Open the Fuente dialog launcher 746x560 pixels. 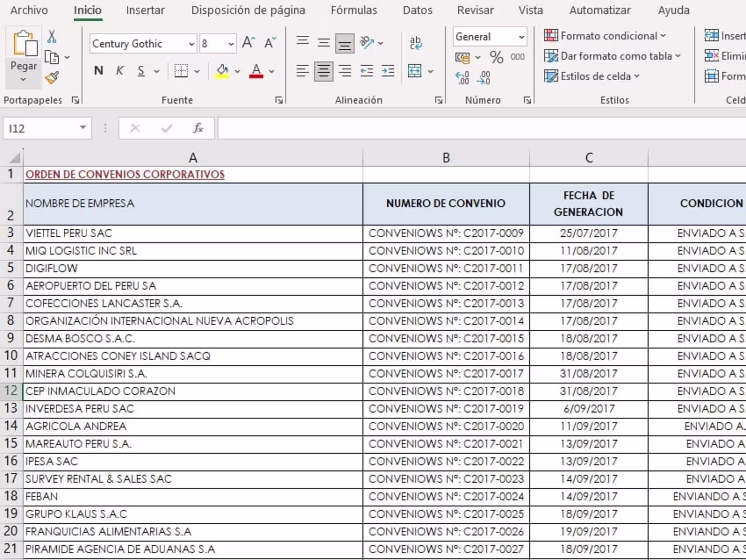pyautogui.click(x=279, y=100)
